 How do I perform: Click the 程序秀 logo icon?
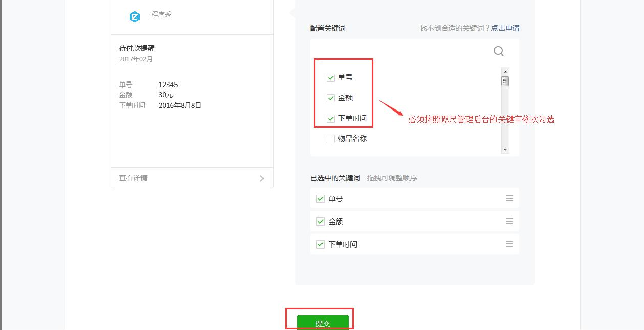pyautogui.click(x=134, y=17)
